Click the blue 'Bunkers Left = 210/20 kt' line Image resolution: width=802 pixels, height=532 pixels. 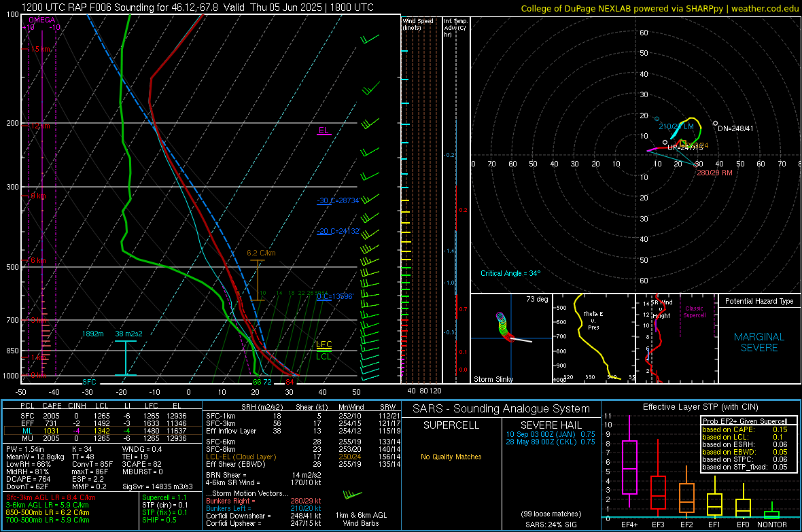264,508
